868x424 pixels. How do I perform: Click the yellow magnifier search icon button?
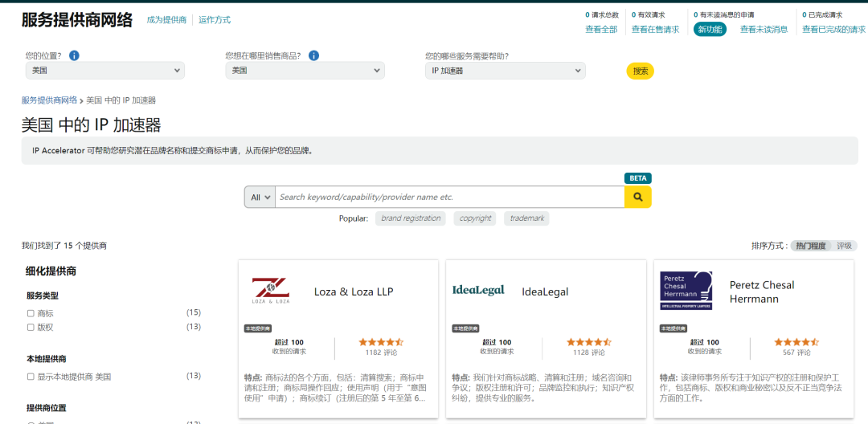(637, 197)
